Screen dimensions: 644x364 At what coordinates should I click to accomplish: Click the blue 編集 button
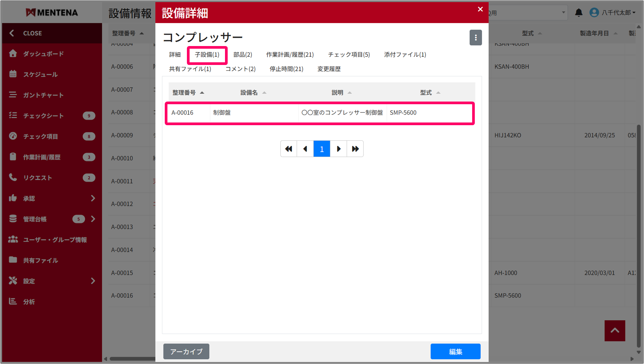tap(455, 351)
